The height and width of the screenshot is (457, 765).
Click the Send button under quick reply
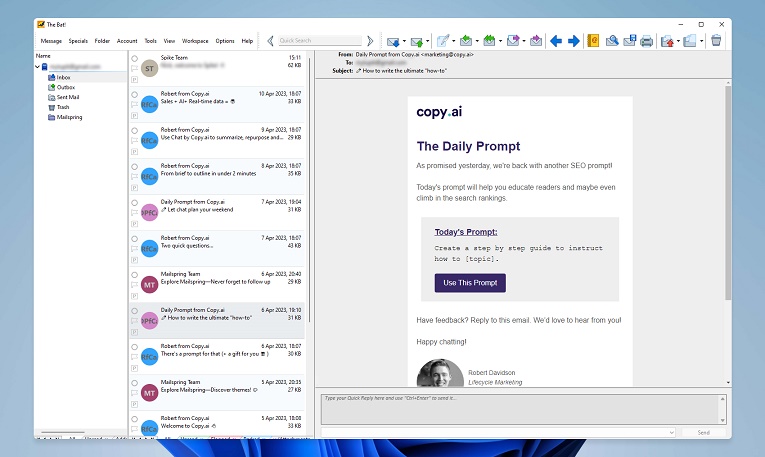[704, 433]
